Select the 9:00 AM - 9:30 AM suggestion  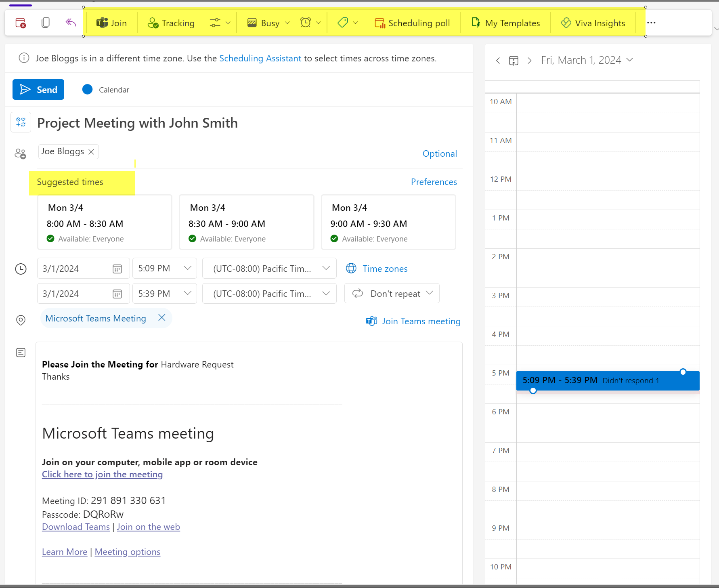click(388, 222)
